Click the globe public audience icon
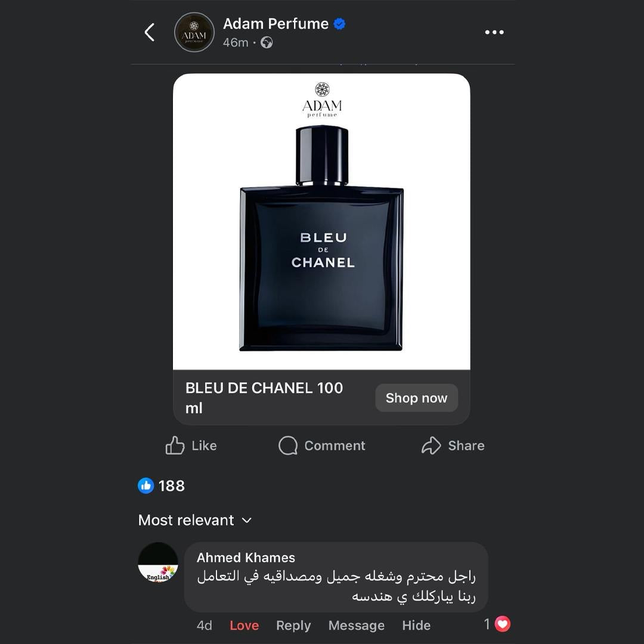The width and height of the screenshot is (644, 644). click(267, 42)
